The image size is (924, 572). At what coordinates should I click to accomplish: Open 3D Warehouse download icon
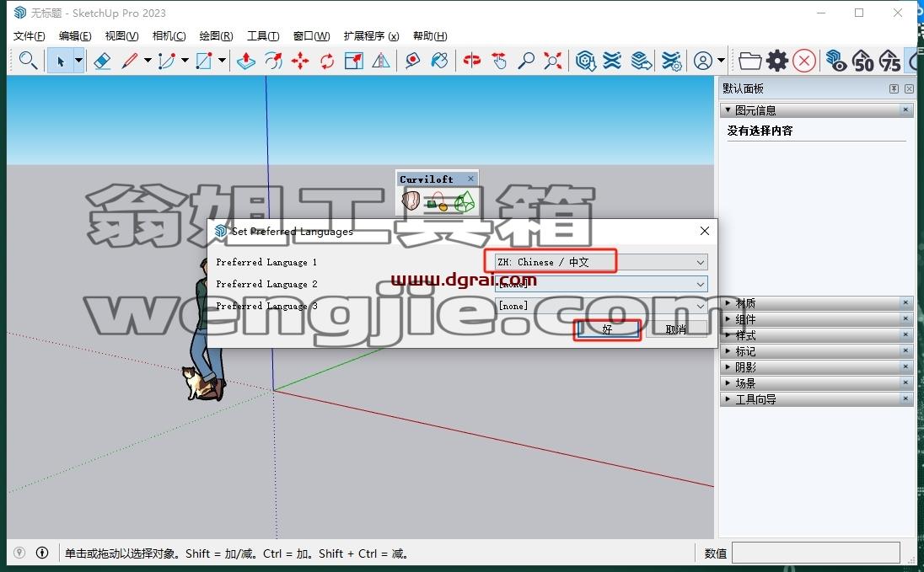tap(586, 61)
